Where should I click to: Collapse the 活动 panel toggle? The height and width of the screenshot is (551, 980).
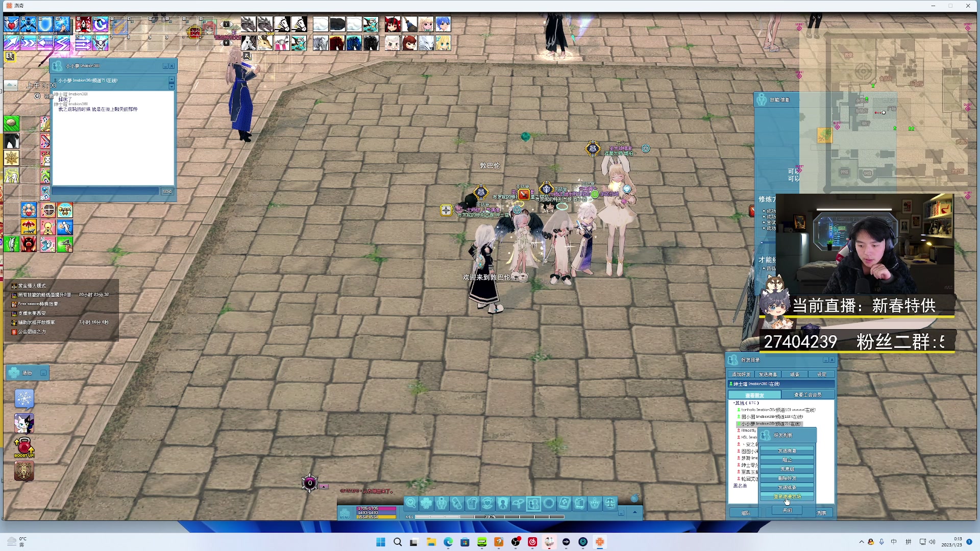[x=43, y=373]
